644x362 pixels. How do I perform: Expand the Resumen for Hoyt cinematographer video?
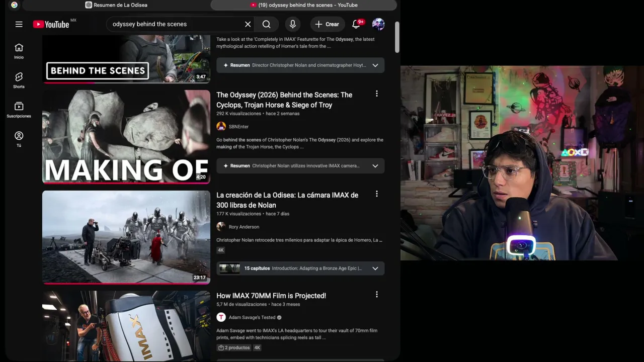[300, 65]
